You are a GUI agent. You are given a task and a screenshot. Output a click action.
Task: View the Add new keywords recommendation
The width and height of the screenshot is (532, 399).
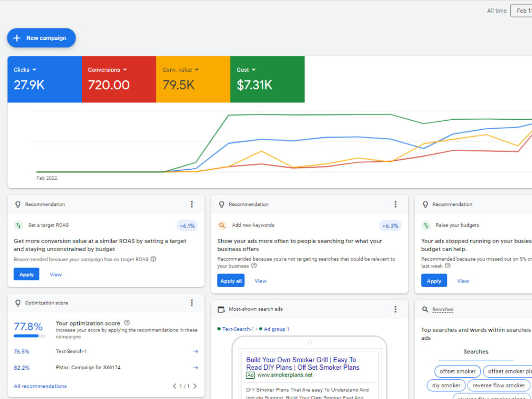[x=261, y=281]
